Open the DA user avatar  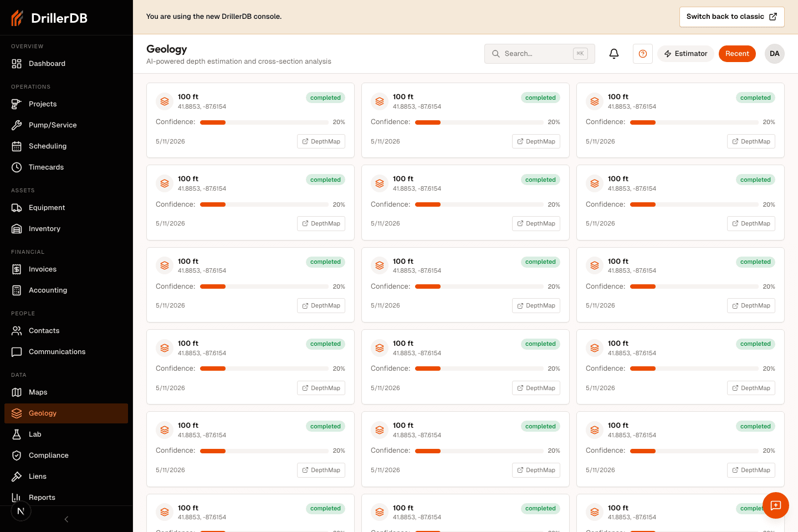click(775, 54)
